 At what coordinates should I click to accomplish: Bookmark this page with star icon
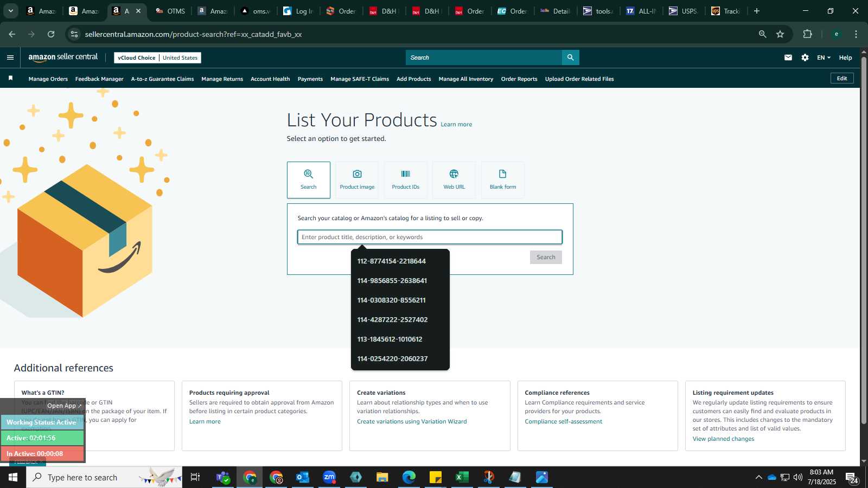click(780, 34)
